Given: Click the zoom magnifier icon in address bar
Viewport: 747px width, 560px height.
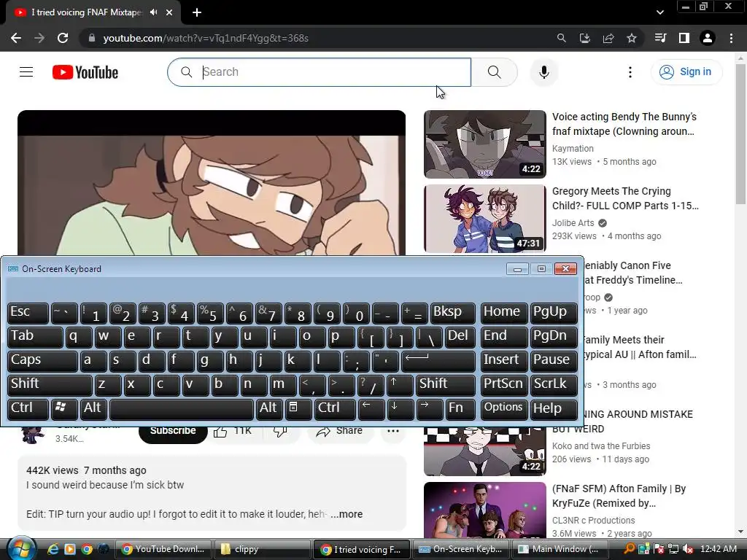Looking at the screenshot, I should pyautogui.click(x=562, y=38).
